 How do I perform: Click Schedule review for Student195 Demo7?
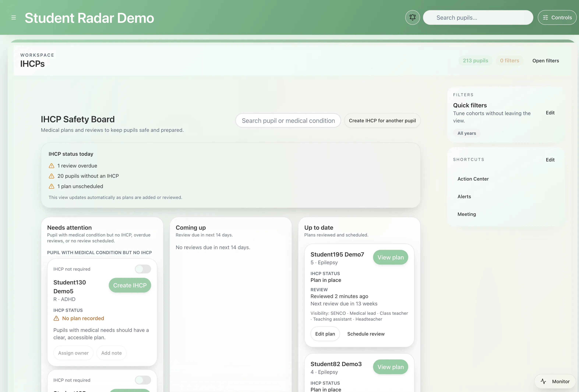click(x=366, y=334)
